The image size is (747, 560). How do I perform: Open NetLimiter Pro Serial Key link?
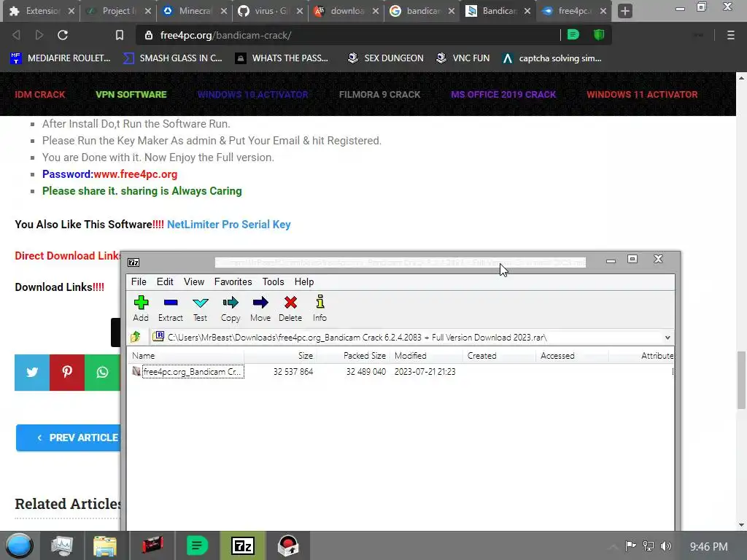pyautogui.click(x=228, y=225)
